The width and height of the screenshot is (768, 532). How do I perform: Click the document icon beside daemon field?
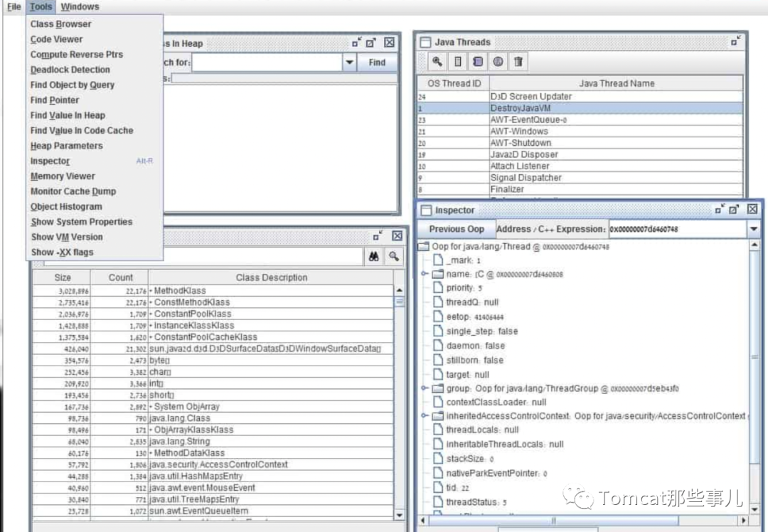click(438, 346)
